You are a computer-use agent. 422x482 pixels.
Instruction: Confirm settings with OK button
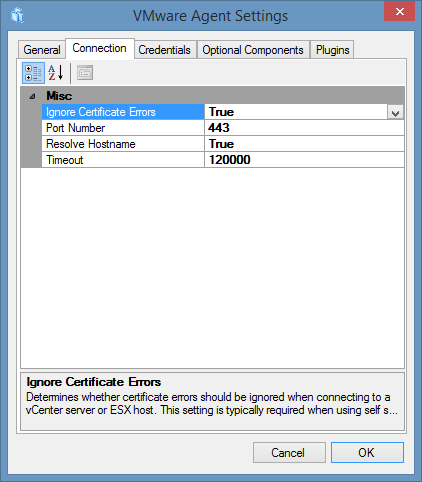tap(367, 453)
